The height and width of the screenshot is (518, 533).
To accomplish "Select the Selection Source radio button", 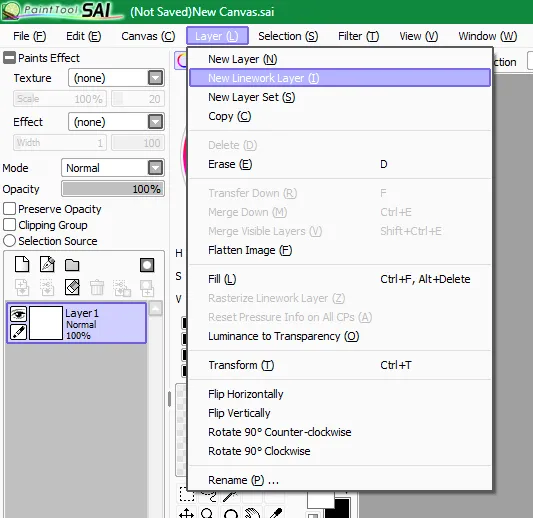I will coord(9,241).
